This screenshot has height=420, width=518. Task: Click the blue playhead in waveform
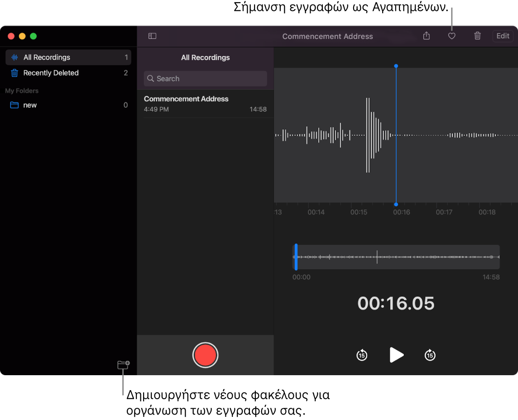coord(396,135)
